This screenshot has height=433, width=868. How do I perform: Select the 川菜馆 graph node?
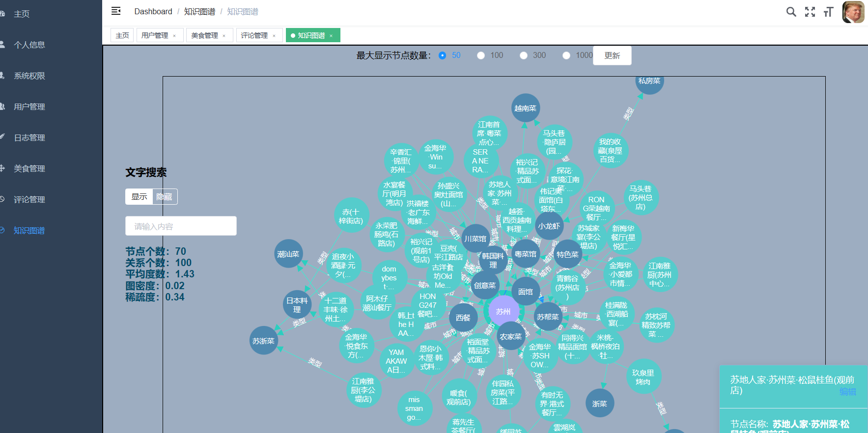476,239
